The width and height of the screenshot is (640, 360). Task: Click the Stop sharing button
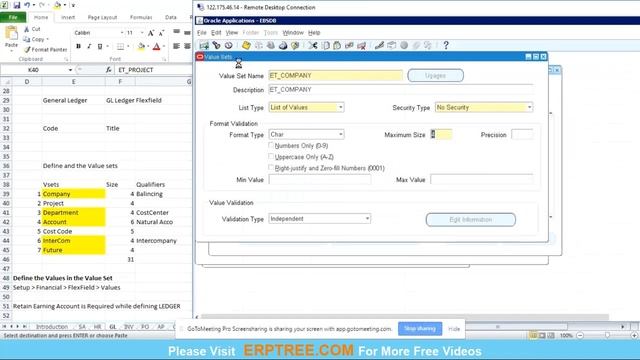[x=420, y=329]
